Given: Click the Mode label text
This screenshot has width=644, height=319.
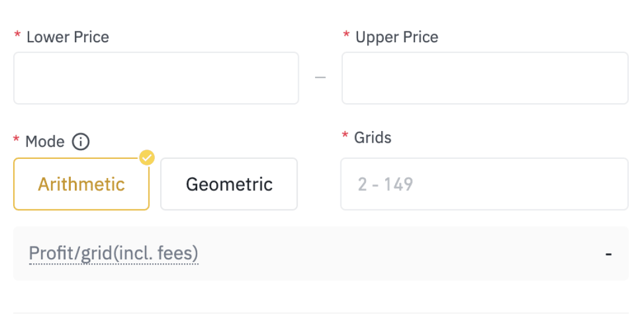Looking at the screenshot, I should 45,142.
